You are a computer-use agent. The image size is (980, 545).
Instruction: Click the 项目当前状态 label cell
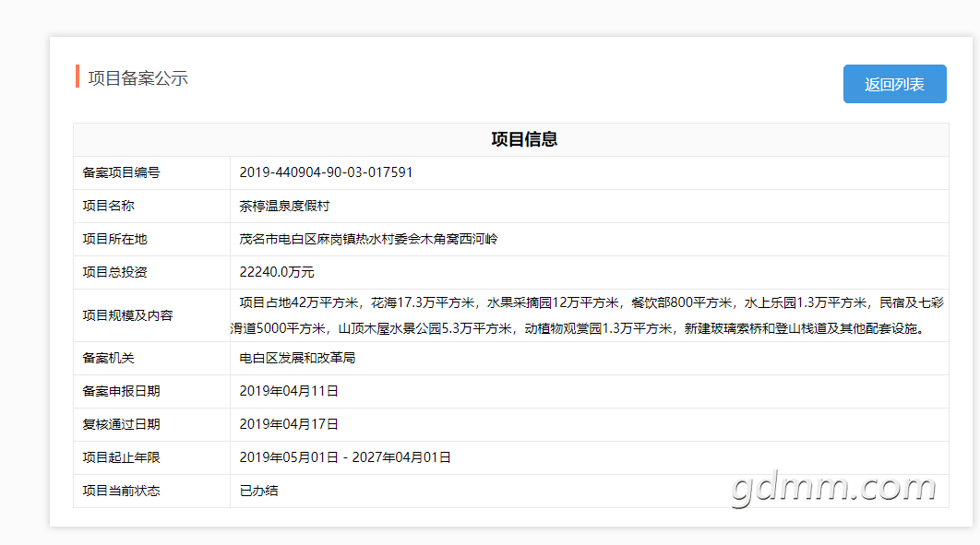coord(152,491)
